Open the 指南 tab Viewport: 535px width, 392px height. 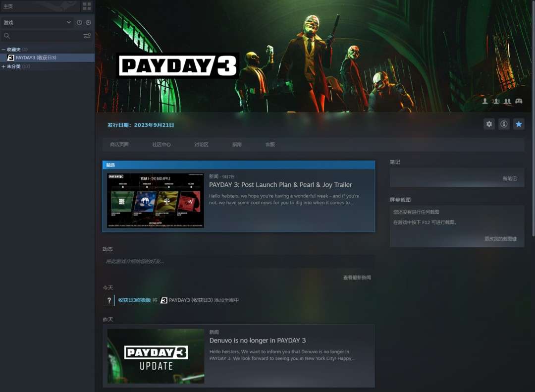[x=237, y=144]
